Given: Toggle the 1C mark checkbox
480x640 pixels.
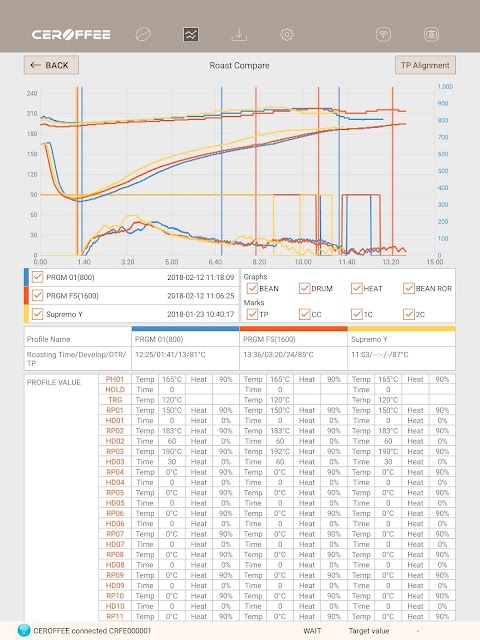Looking at the screenshot, I should [357, 314].
